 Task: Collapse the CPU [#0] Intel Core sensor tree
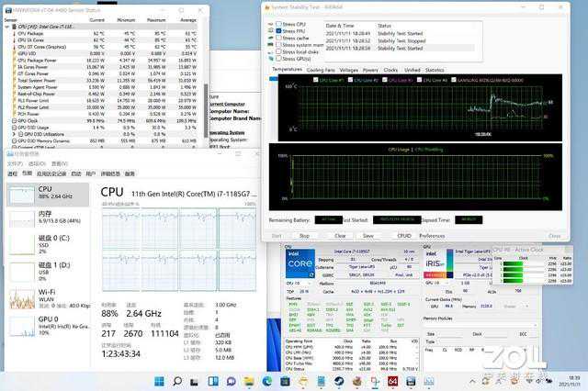pyautogui.click(x=7, y=28)
